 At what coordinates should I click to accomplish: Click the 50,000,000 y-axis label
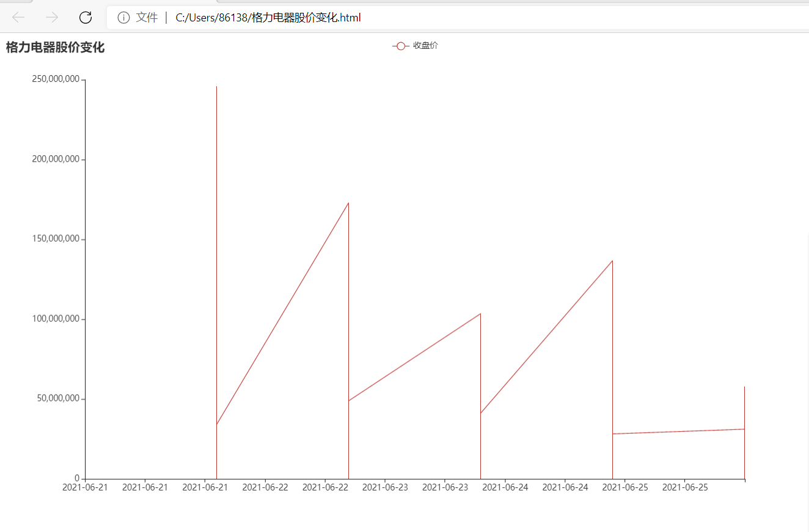pos(58,399)
